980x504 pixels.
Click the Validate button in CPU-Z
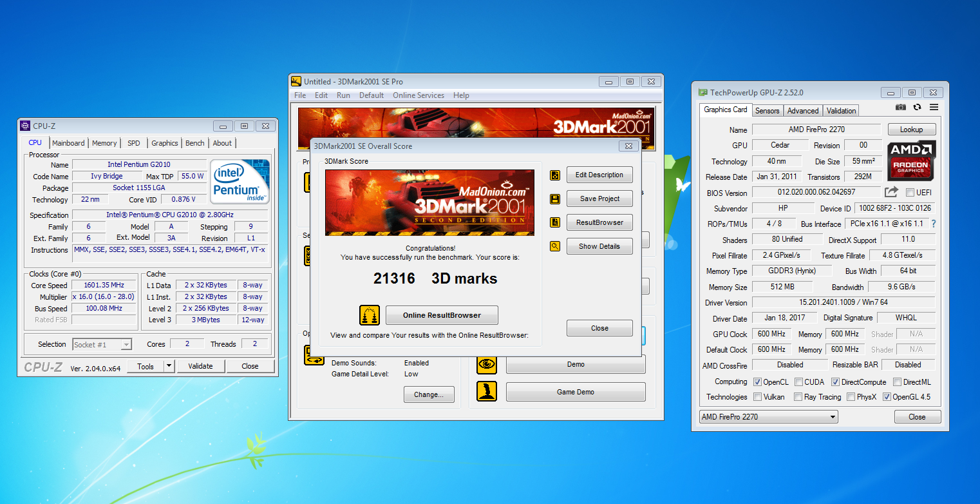click(200, 366)
